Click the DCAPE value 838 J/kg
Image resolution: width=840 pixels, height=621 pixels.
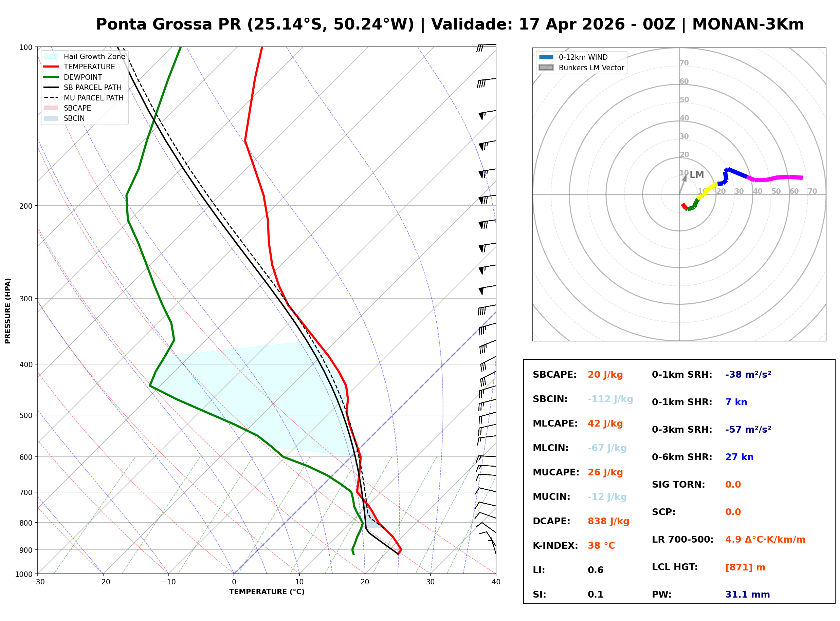tap(608, 521)
